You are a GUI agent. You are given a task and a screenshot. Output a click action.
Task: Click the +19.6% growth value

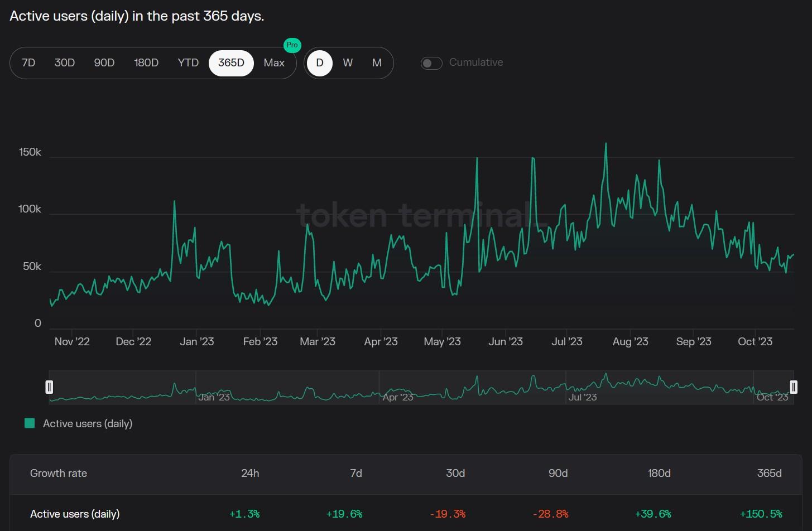pos(344,514)
